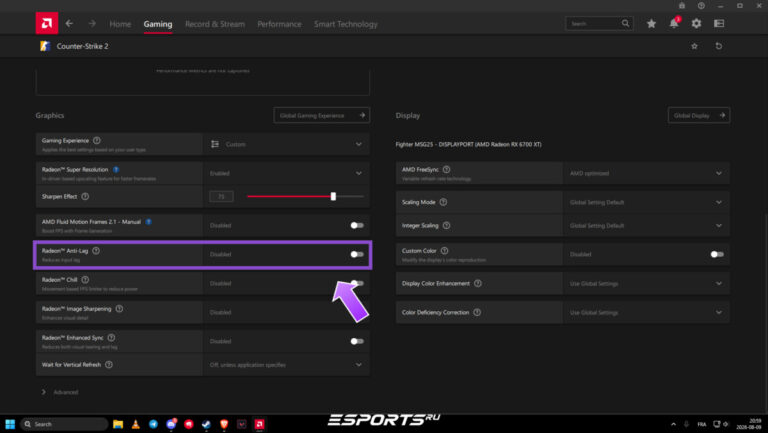Open AMD FreeSync help icon
The height and width of the screenshot is (433, 768).
pos(446,169)
